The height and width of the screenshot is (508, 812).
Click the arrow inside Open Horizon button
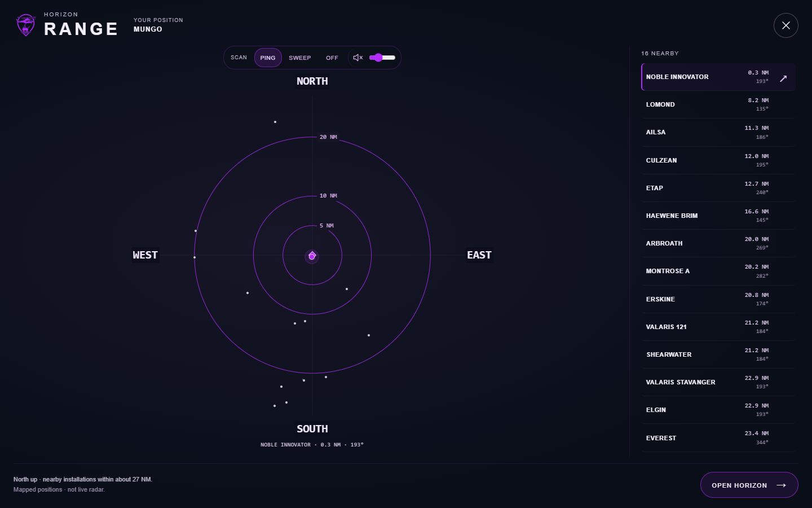781,485
